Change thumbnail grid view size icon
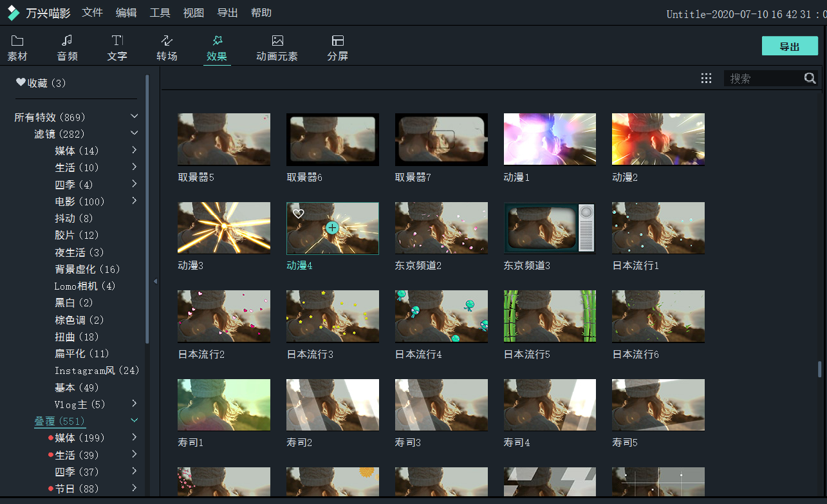The height and width of the screenshot is (504, 827). click(706, 79)
